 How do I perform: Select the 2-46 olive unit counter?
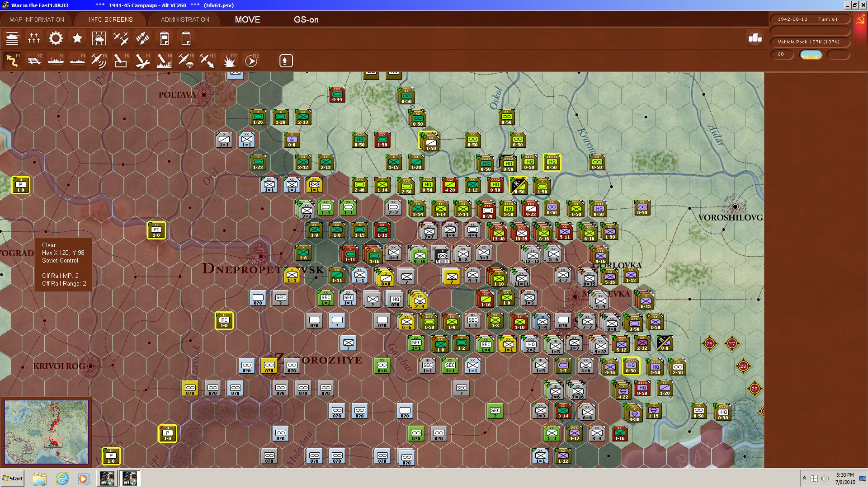tap(359, 185)
